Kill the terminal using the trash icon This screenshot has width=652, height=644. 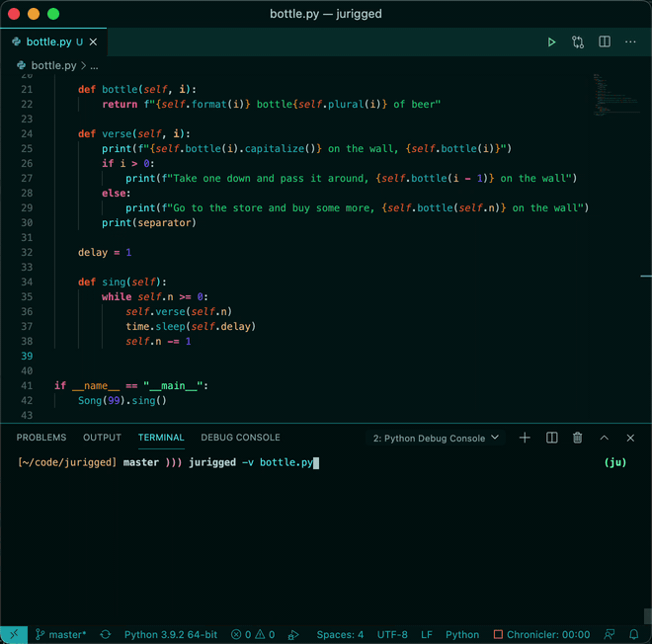point(578,438)
